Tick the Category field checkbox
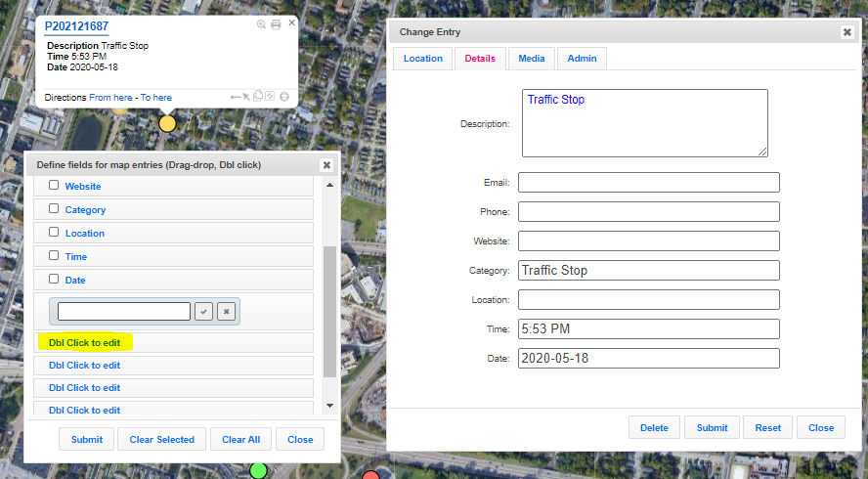Image resolution: width=868 pixels, height=479 pixels. [x=54, y=209]
